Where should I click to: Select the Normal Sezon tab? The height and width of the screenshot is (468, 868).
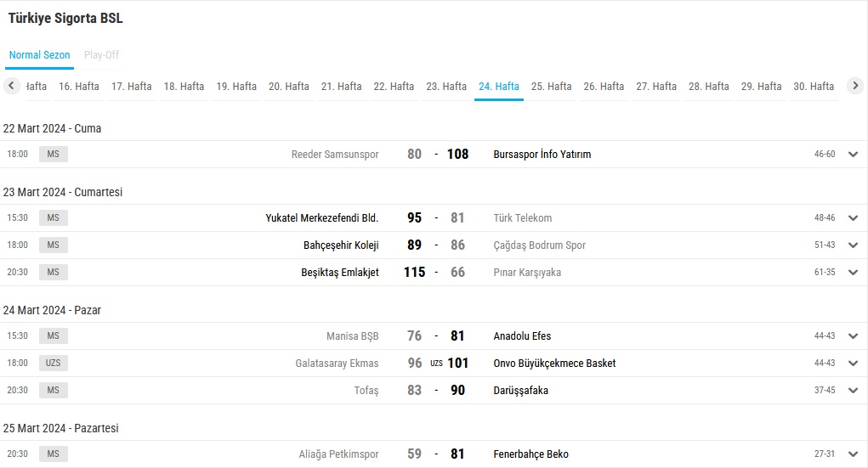pos(39,54)
